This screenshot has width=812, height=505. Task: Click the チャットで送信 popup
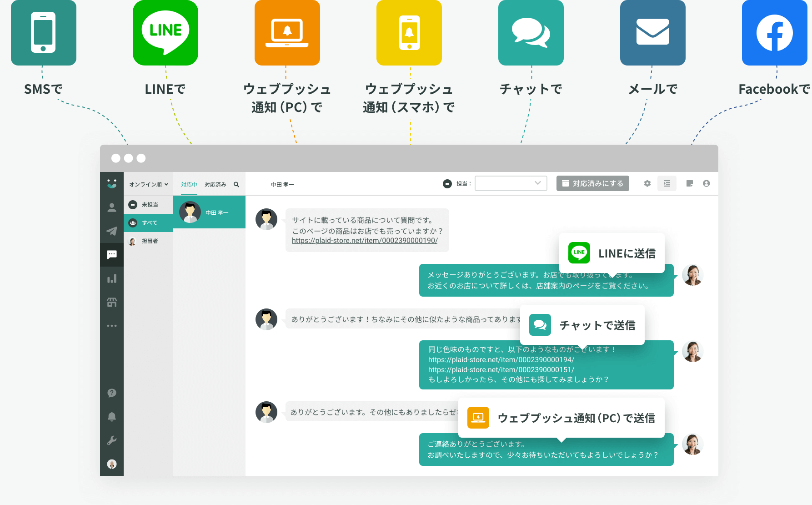coord(582,325)
